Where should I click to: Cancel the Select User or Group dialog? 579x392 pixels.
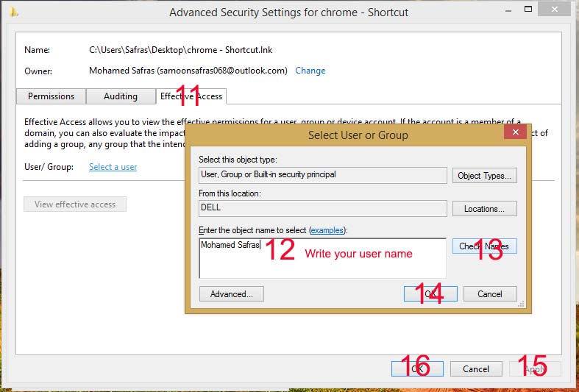489,294
